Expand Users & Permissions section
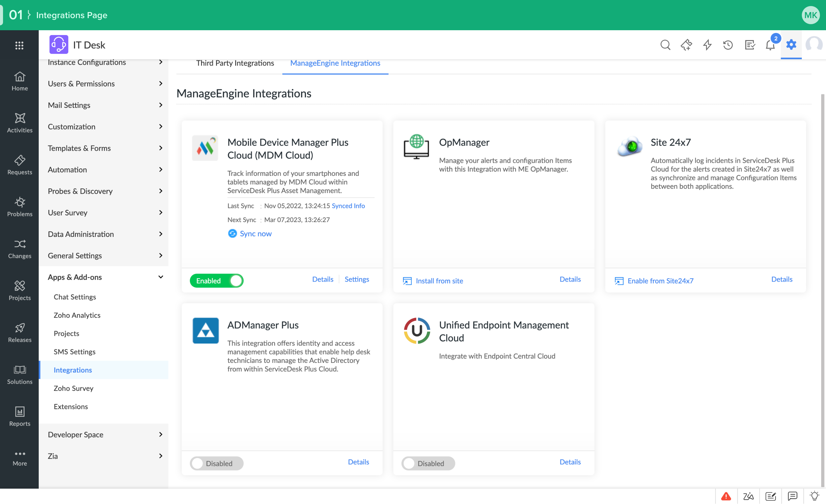This screenshot has height=504, width=826. [104, 83]
